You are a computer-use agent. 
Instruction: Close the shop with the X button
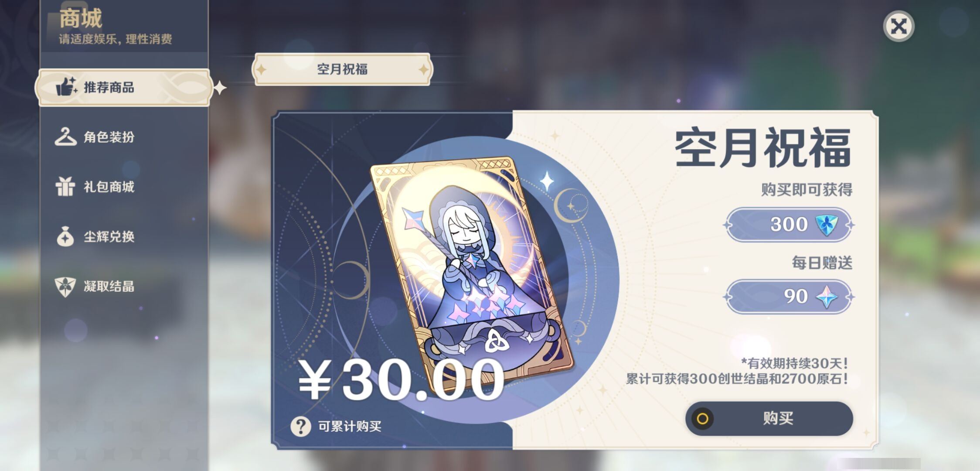pyautogui.click(x=898, y=26)
